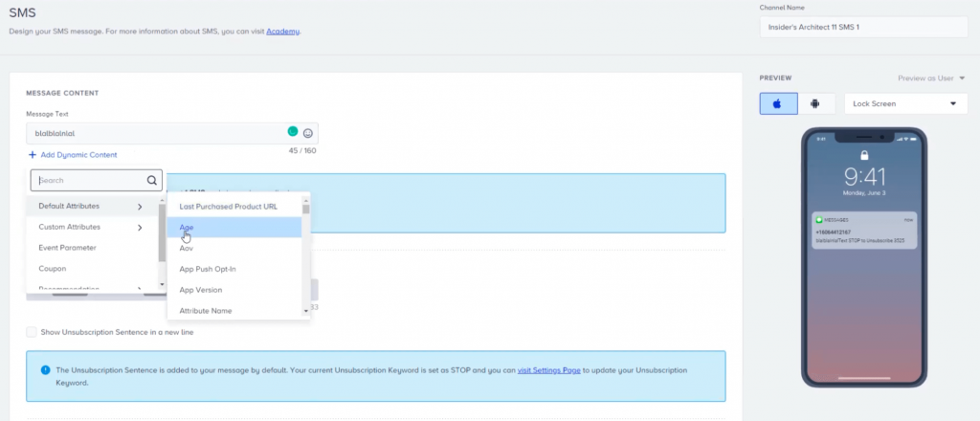Open the Academy link
The height and width of the screenshot is (421, 980).
(x=282, y=32)
